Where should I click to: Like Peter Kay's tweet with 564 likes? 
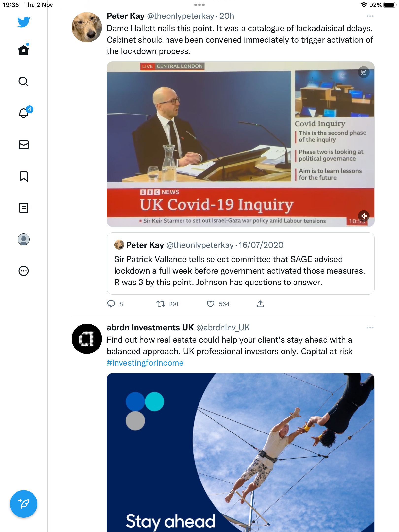coord(218,304)
